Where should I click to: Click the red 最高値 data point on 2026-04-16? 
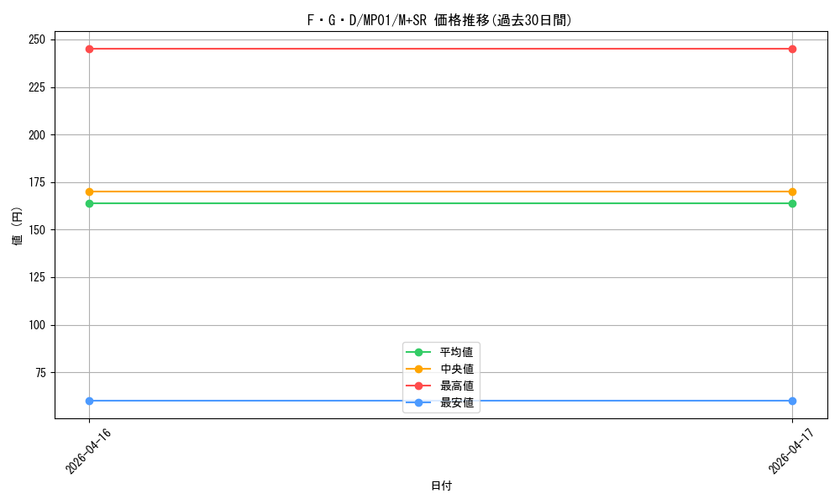pos(90,50)
